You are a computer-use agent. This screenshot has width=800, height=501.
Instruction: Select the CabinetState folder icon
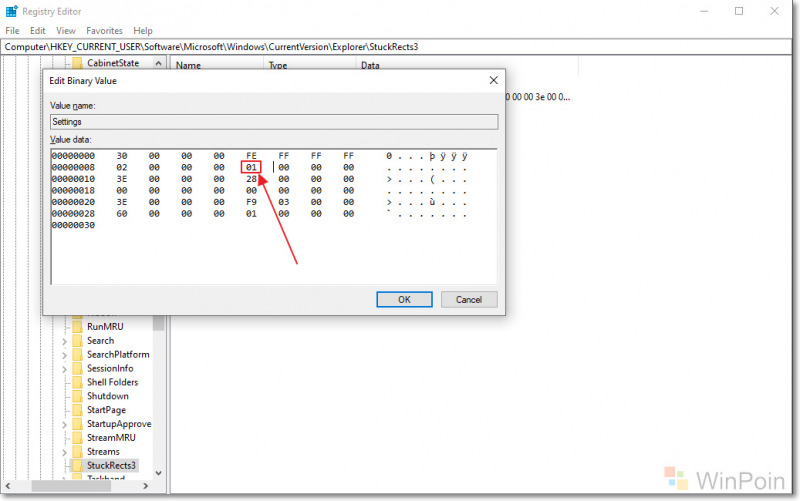tap(78, 63)
